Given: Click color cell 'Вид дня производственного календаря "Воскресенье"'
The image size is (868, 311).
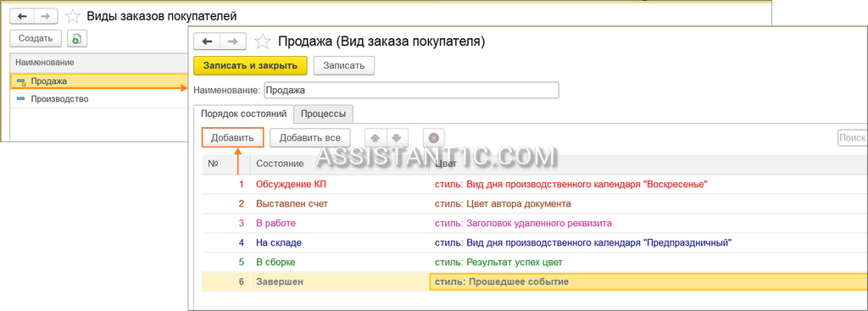Looking at the screenshot, I should [x=648, y=184].
